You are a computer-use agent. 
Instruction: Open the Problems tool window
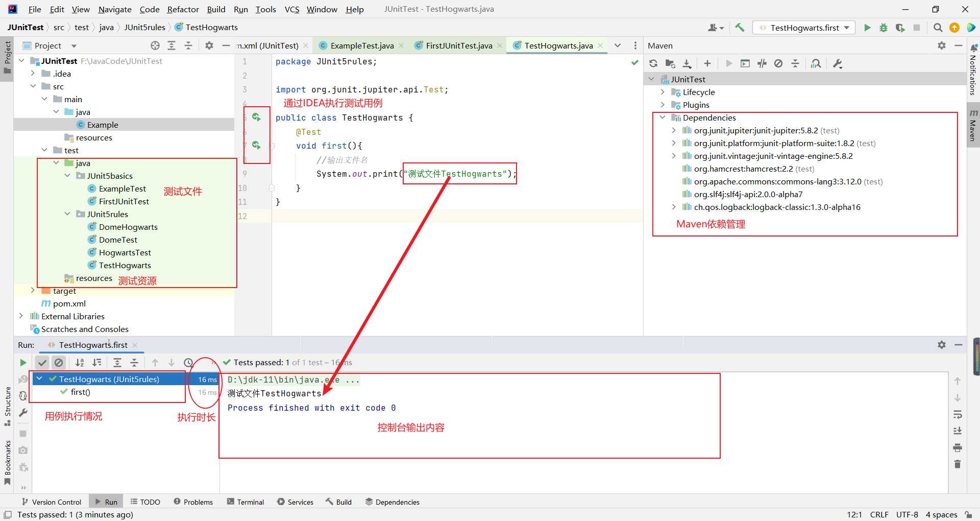[193, 502]
